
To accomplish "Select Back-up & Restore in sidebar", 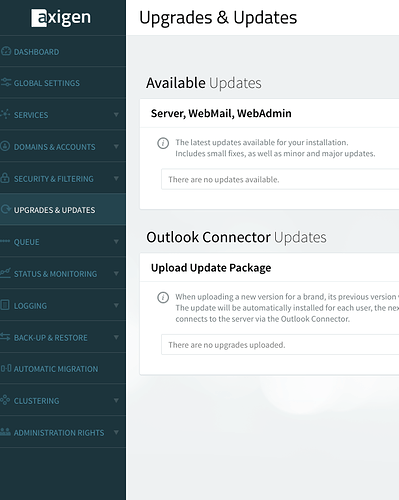I will pos(63,337).
